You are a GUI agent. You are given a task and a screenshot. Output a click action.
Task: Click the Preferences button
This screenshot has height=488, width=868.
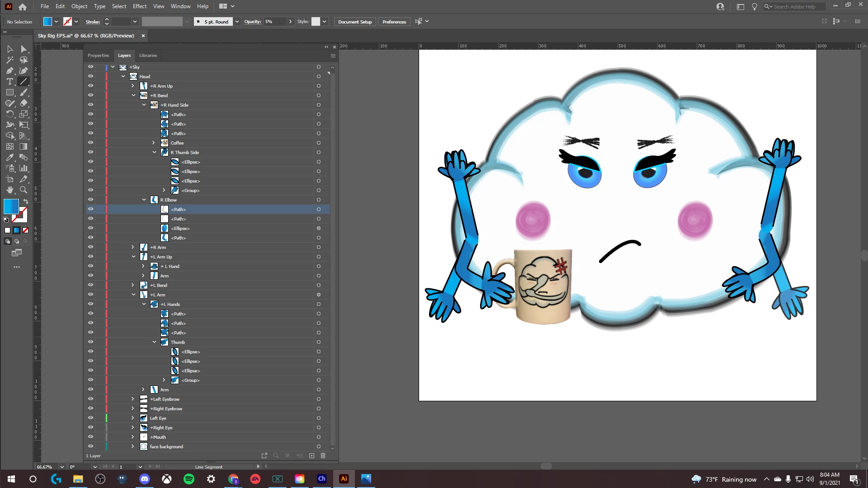[394, 22]
